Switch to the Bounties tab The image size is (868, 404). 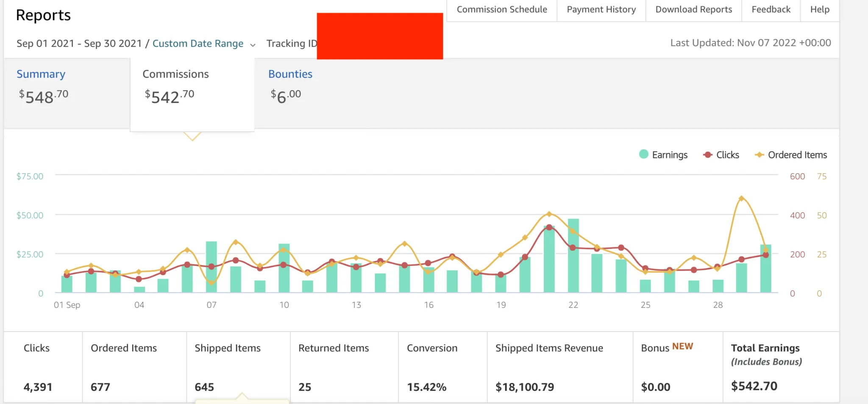[x=290, y=74]
